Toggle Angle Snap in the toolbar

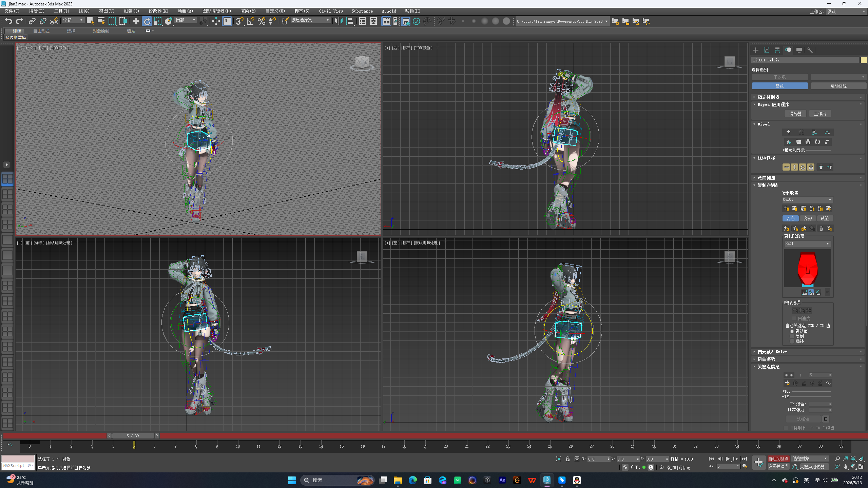point(250,21)
